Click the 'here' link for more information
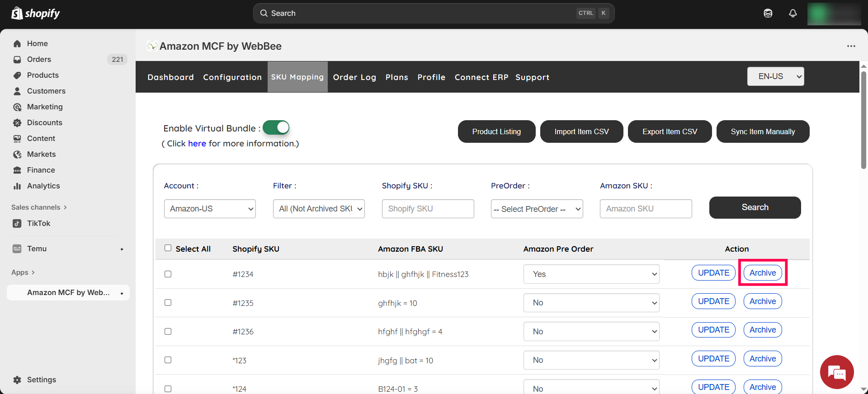Viewport: 868px width, 394px height. pyautogui.click(x=197, y=144)
